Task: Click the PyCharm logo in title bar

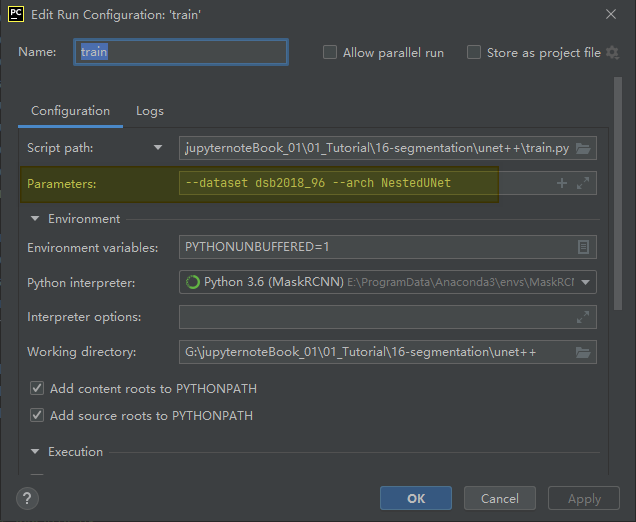Action: [16, 14]
